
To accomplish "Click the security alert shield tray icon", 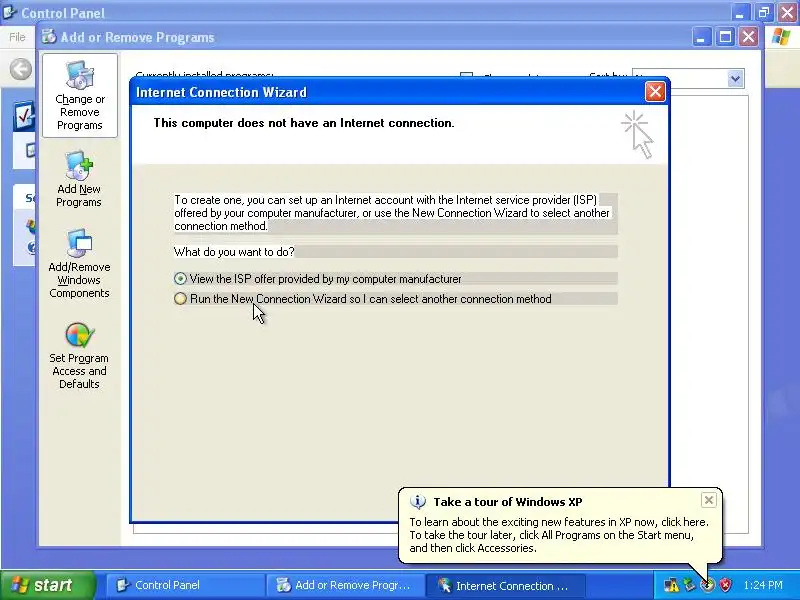I will click(x=726, y=585).
